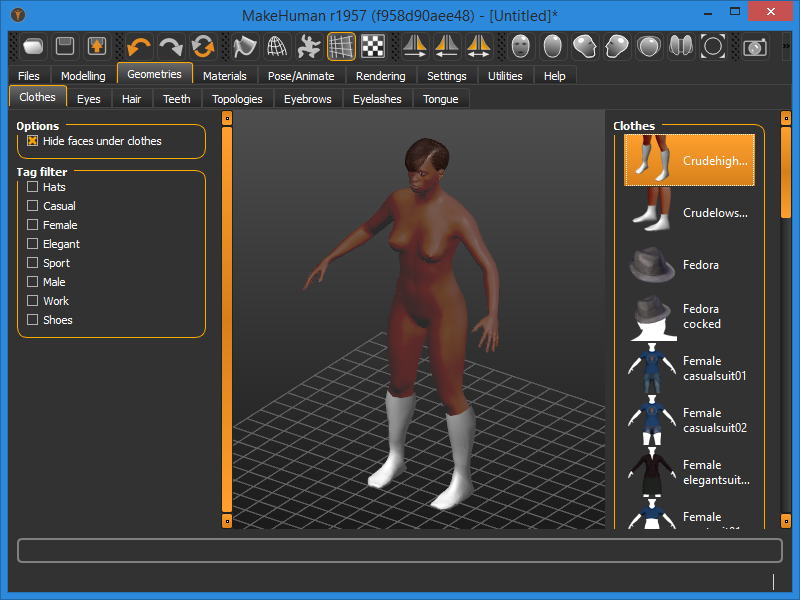Click the circle-in-frame reset camera icon

(x=713, y=46)
